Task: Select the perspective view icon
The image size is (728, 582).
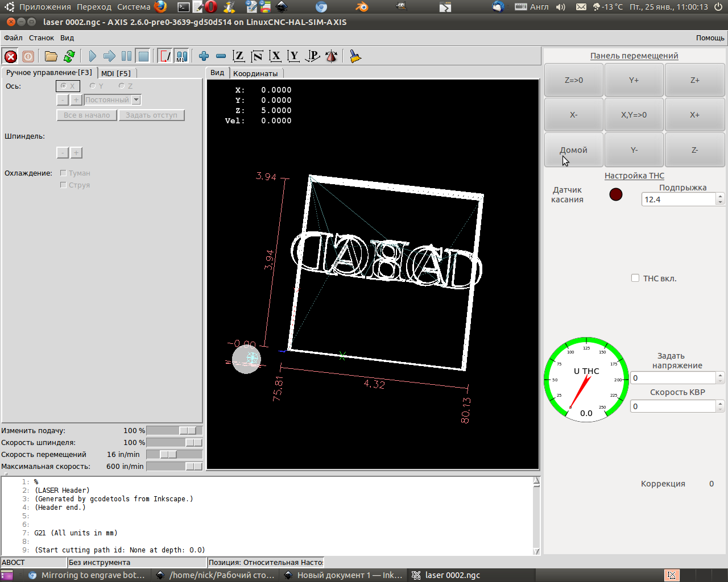Action: (x=313, y=56)
